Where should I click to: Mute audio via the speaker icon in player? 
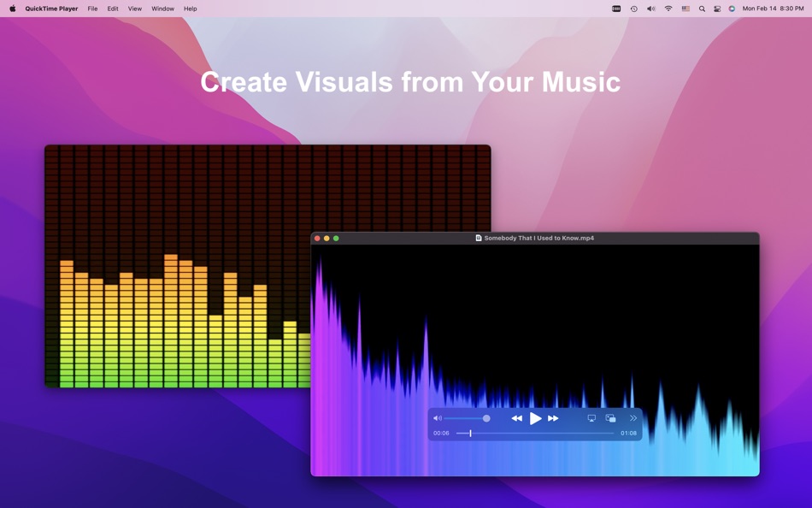(x=438, y=418)
